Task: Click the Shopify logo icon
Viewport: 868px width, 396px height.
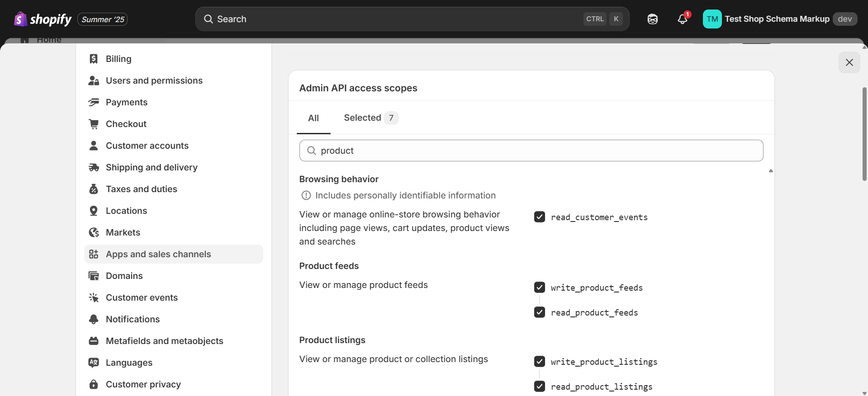Action: tap(21, 19)
